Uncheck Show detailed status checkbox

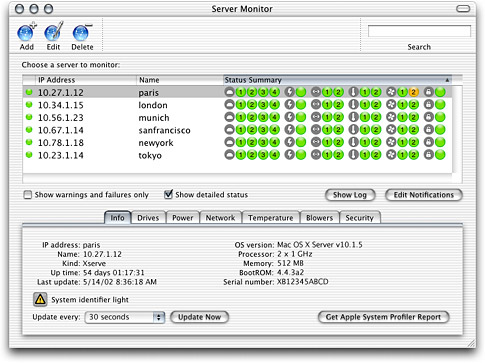168,194
